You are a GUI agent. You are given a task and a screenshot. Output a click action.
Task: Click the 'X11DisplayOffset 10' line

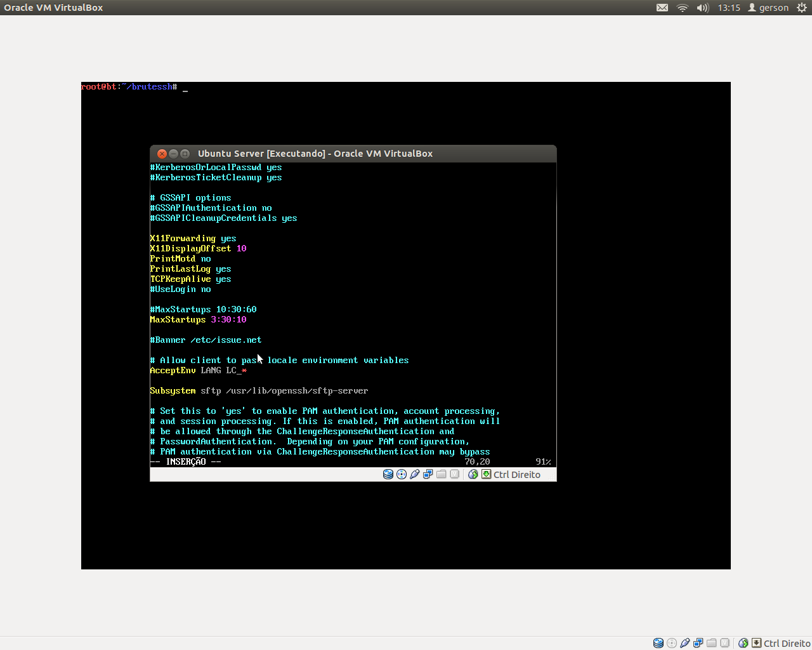(198, 249)
